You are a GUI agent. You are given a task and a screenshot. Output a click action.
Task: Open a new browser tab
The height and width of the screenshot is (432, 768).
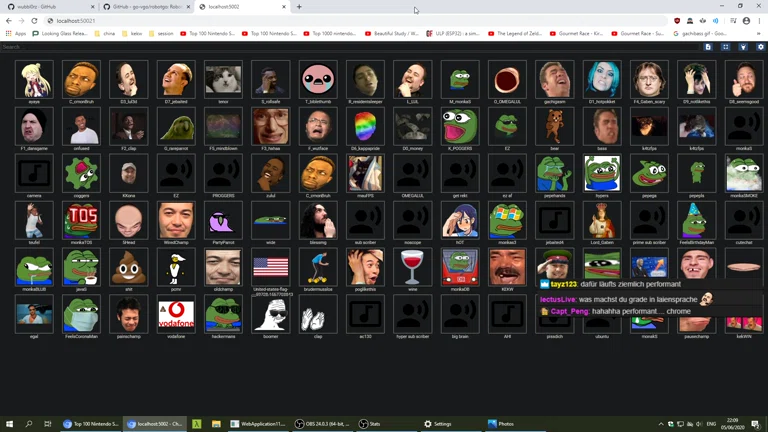[299, 7]
